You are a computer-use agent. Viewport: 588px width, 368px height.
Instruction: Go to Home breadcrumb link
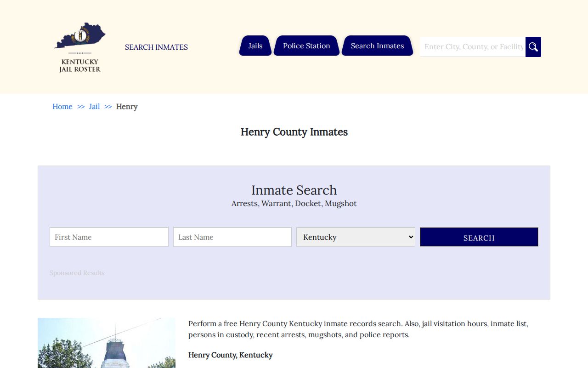62,106
